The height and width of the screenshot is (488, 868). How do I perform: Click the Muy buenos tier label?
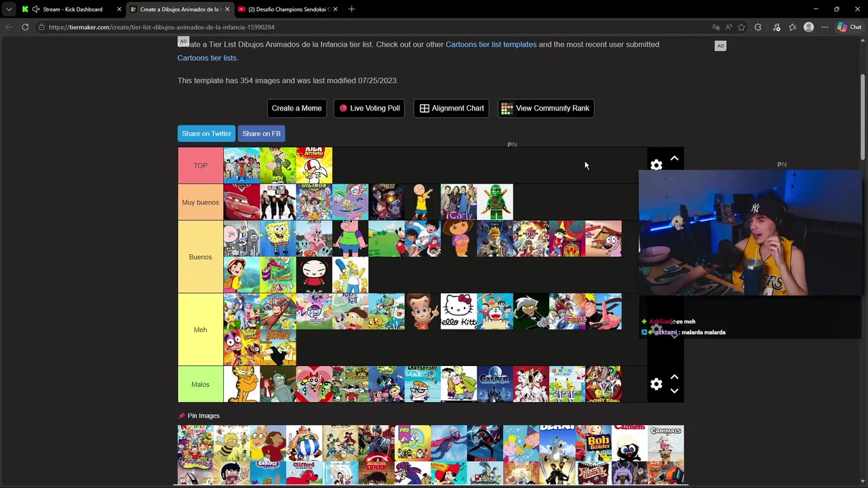tap(200, 202)
